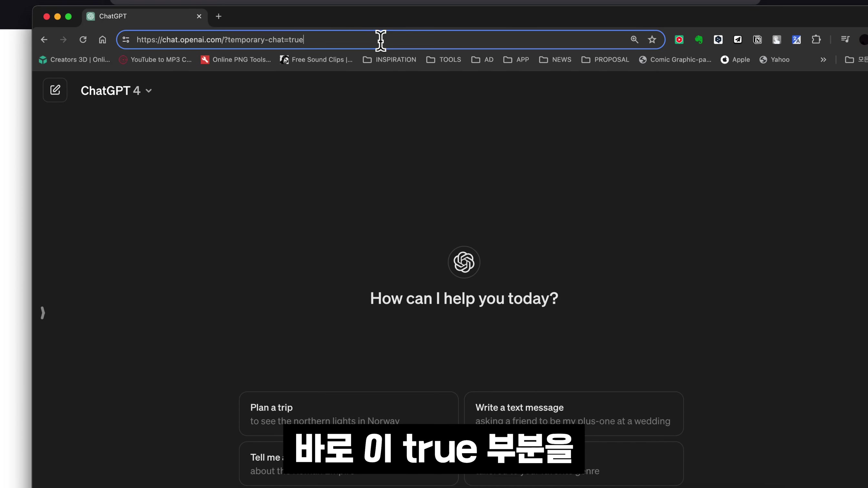Open Online PNG Tools bookmark
Image resolution: width=868 pixels, height=488 pixels.
pyautogui.click(x=236, y=60)
